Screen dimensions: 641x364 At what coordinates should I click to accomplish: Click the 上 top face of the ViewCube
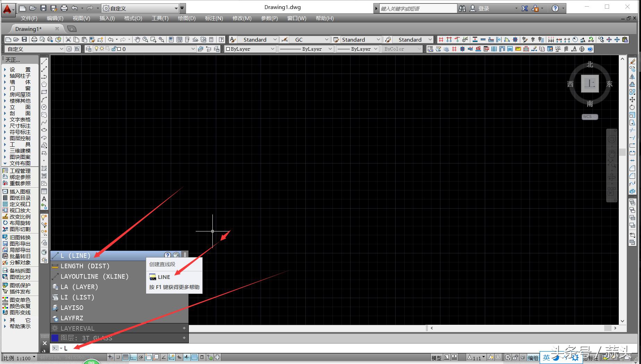click(x=590, y=83)
